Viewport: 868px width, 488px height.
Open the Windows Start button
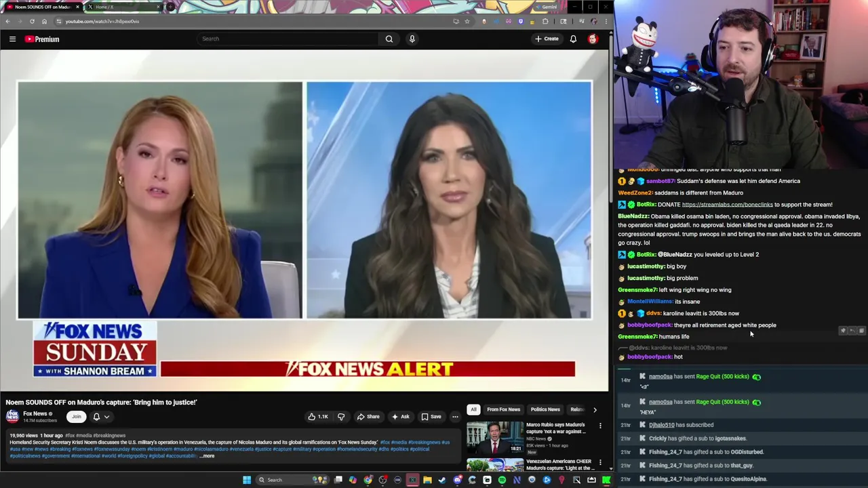coord(247,480)
